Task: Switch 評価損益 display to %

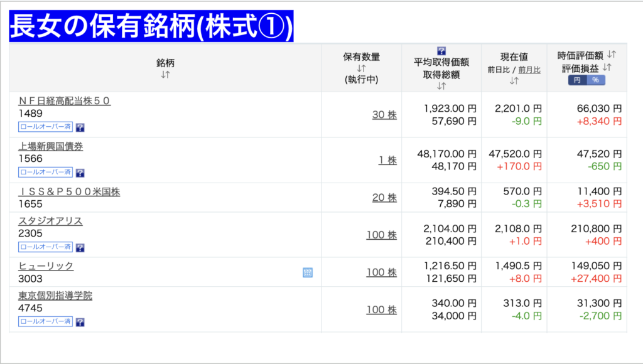Action: (596, 80)
